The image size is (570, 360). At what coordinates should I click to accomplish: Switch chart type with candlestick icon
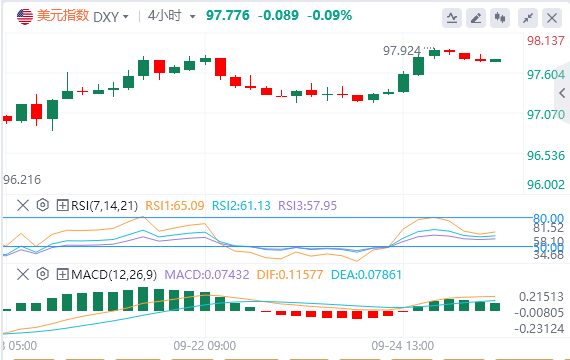[500, 17]
